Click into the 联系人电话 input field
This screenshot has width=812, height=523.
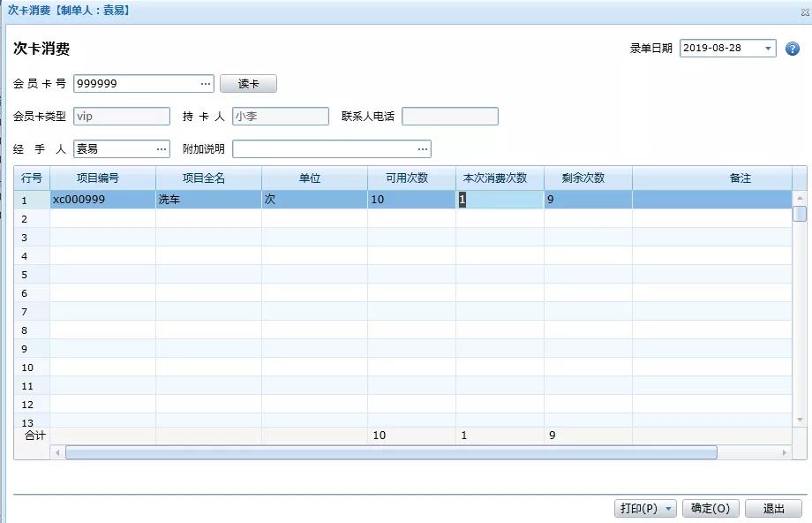[450, 116]
